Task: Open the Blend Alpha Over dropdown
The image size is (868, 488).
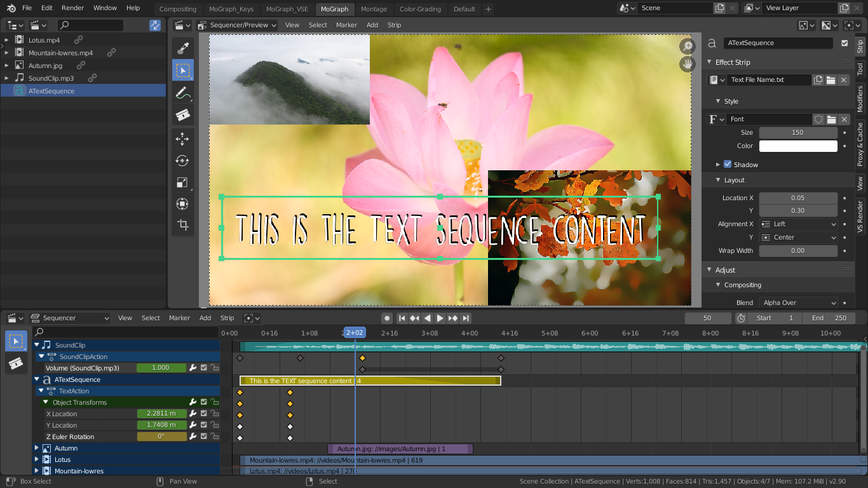Action: tap(799, 302)
